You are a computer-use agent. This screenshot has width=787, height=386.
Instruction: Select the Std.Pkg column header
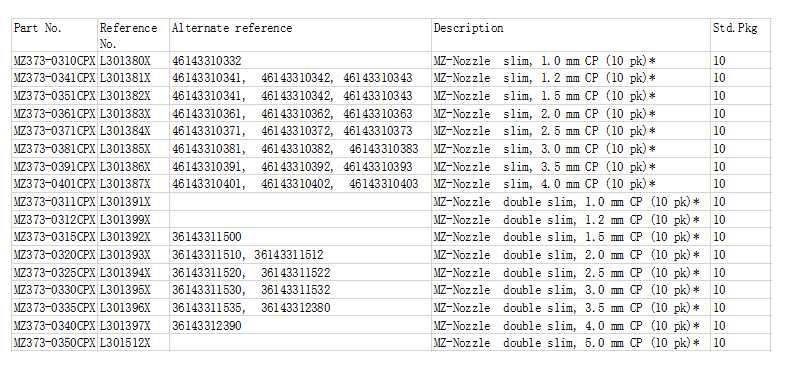pyautogui.click(x=735, y=28)
